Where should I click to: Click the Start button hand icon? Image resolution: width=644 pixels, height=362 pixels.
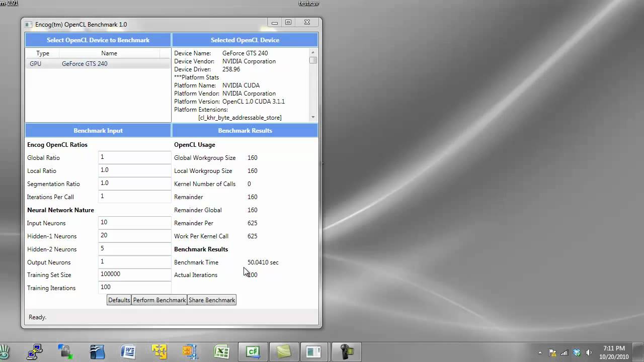4,351
